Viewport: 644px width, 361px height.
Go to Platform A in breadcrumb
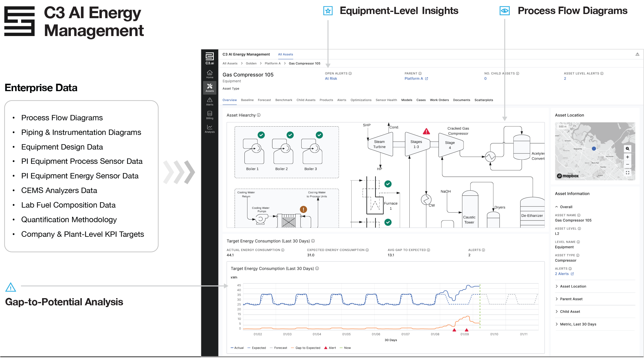(272, 63)
